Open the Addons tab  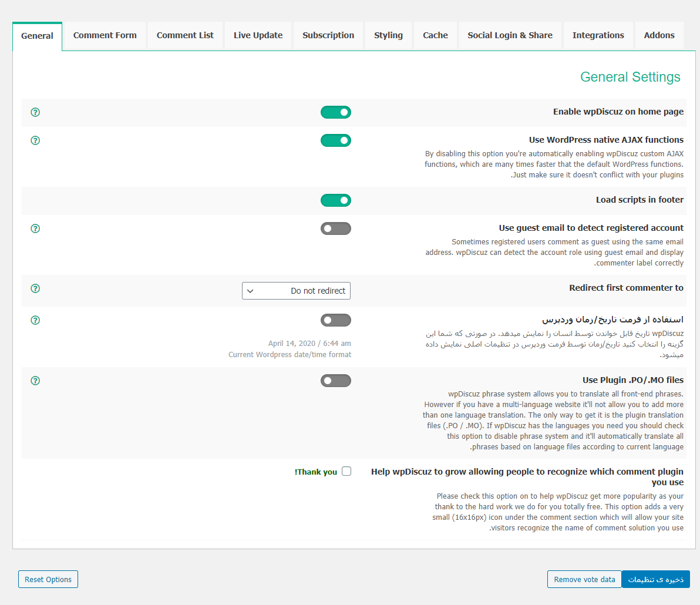click(x=659, y=35)
